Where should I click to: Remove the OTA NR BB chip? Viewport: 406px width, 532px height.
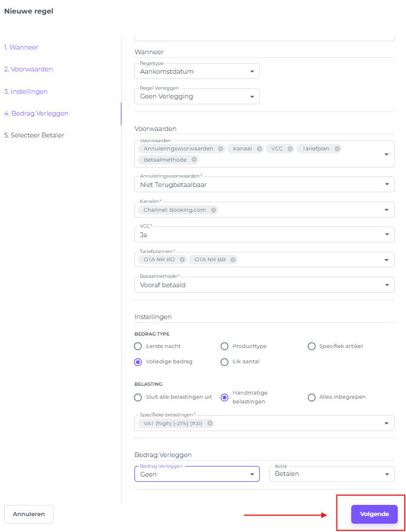pos(233,260)
